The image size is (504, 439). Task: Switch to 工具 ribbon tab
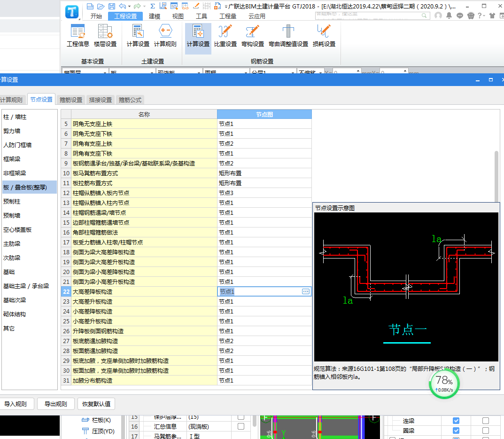tap(201, 16)
